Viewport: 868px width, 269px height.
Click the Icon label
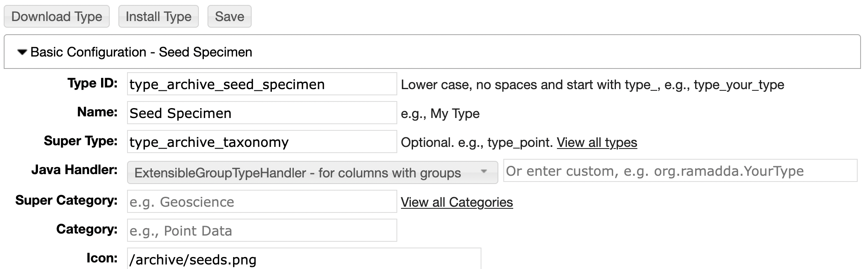(102, 258)
